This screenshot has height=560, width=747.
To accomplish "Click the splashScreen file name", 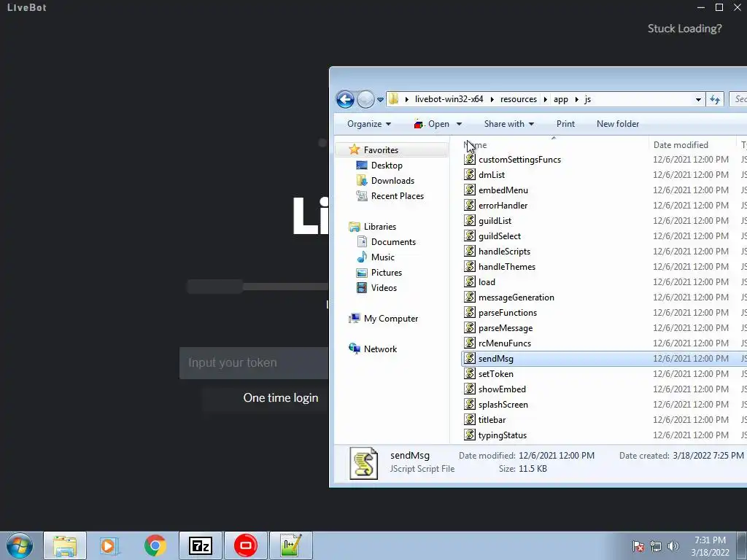I will tap(503, 404).
